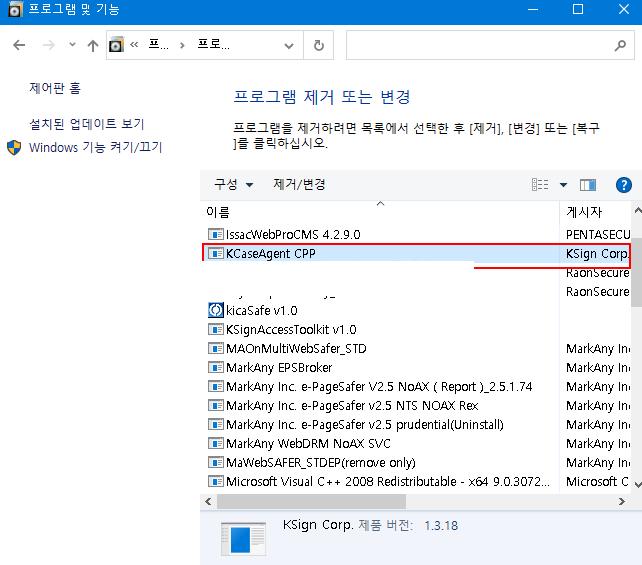Expand breadcrumb chevron after 프...
The width and height of the screenshot is (642, 565).
182,45
